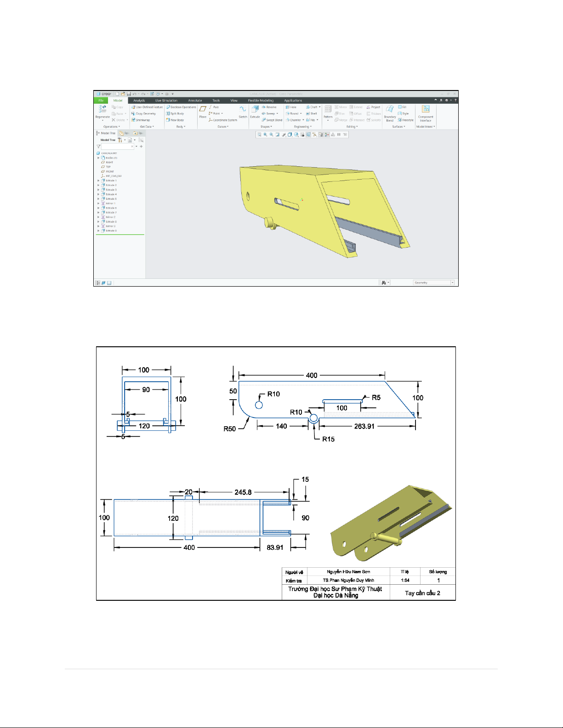563x728 pixels.
Task: Click the Hole tool in Engineering
Action: point(291,107)
